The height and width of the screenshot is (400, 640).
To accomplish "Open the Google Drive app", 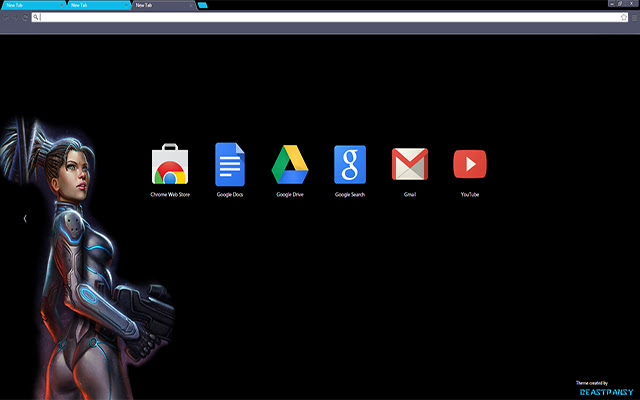I will [x=290, y=164].
